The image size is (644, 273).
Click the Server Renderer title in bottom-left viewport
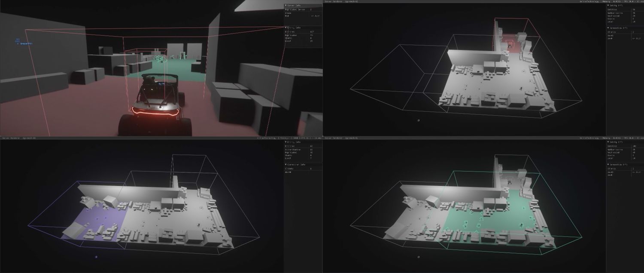point(11,138)
